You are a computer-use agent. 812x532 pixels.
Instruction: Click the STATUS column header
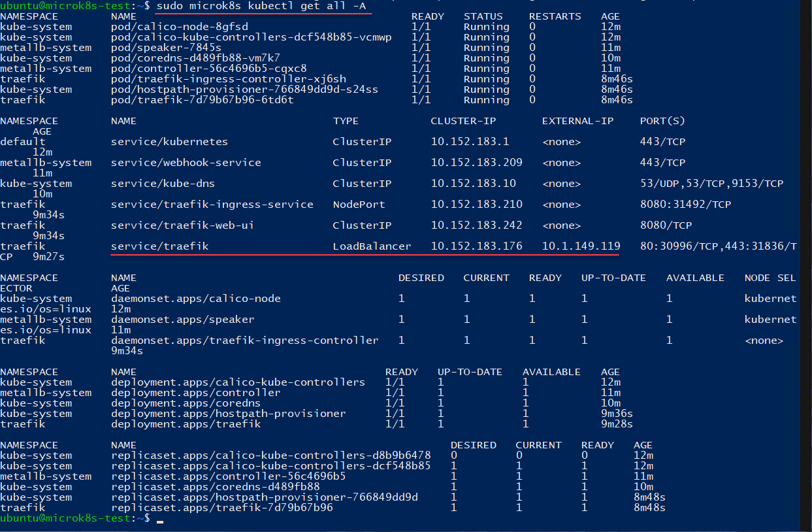pyautogui.click(x=483, y=16)
